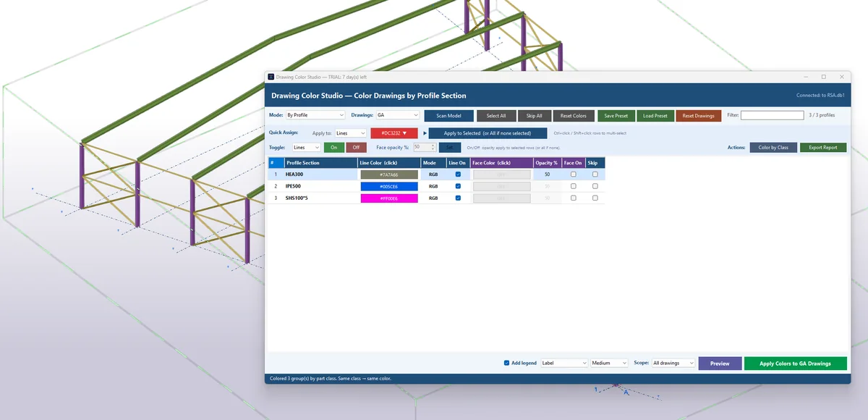Click the #7A7A66 line color swatch for HEA300
This screenshot has height=420, width=868.
(x=389, y=175)
